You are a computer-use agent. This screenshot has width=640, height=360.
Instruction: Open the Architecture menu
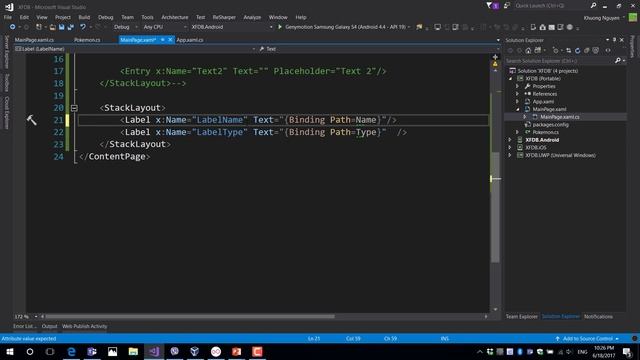[175, 17]
